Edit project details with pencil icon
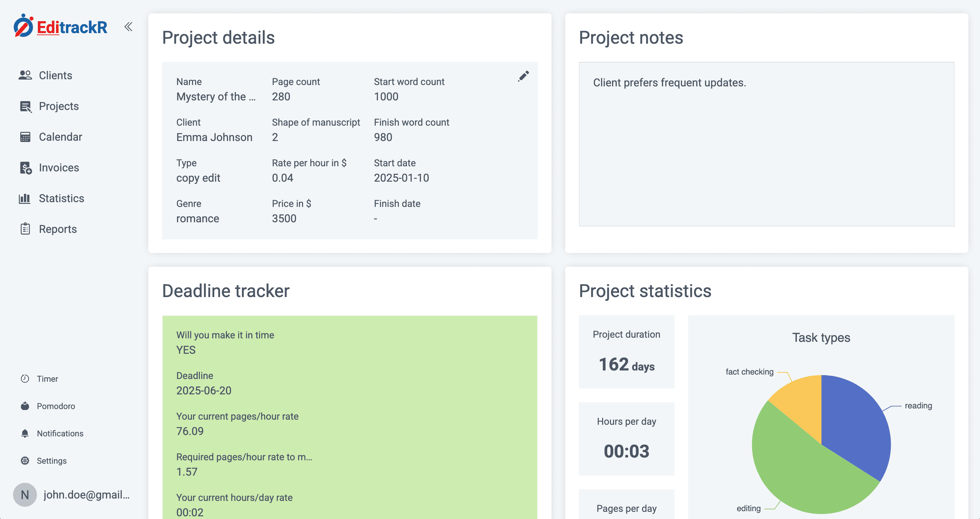The height and width of the screenshot is (519, 980). tap(523, 76)
